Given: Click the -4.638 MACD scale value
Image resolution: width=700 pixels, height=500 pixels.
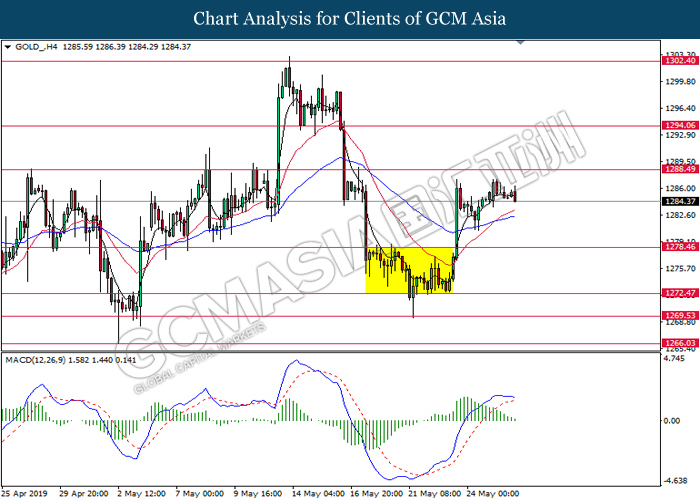Looking at the screenshot, I should click(x=675, y=481).
